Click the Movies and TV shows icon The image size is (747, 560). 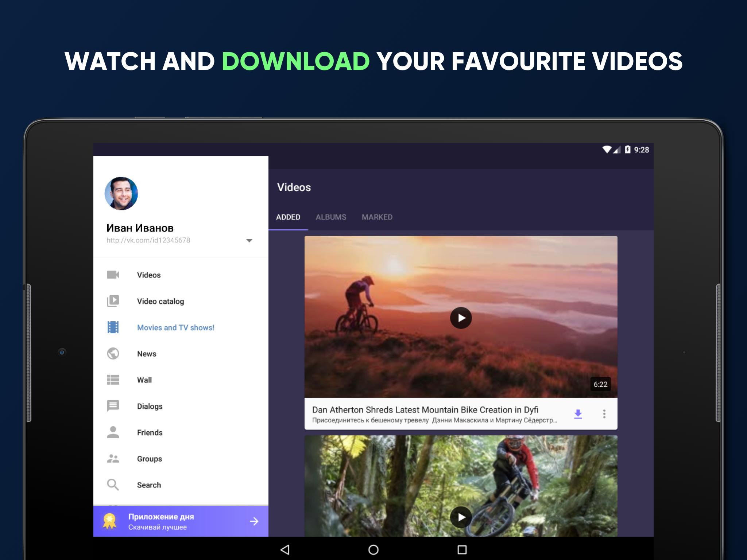point(113,328)
